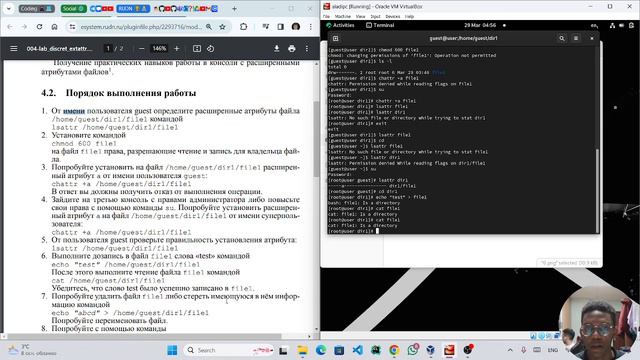Open the Coding tab group
Viewport: 640px width, 360px height.
[x=36, y=8]
